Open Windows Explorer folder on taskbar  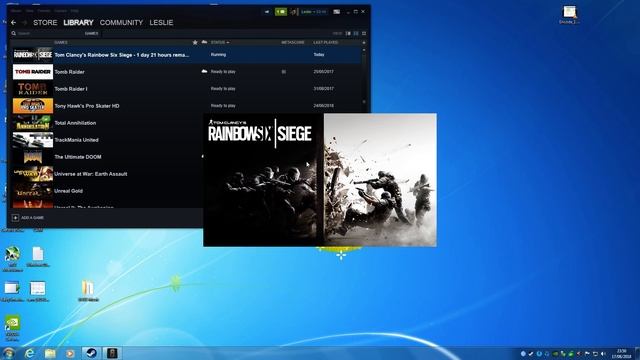[50, 353]
